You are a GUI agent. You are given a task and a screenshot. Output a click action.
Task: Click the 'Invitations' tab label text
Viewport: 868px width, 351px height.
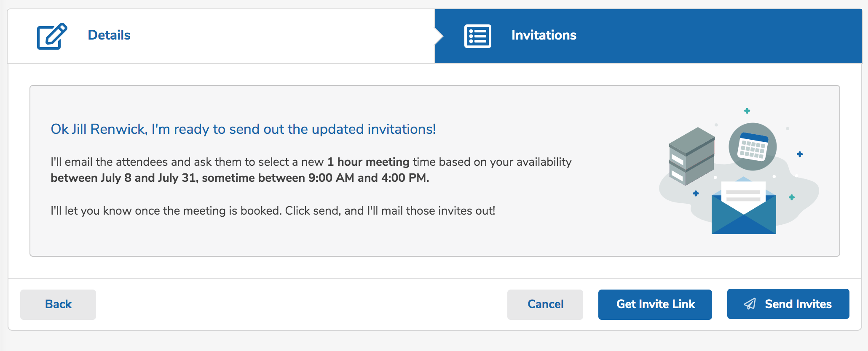[x=544, y=35]
